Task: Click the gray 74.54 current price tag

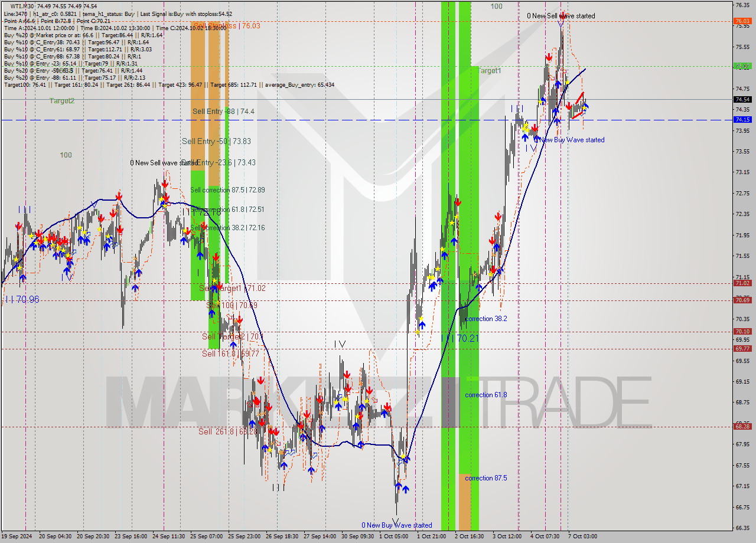Action: coord(742,99)
